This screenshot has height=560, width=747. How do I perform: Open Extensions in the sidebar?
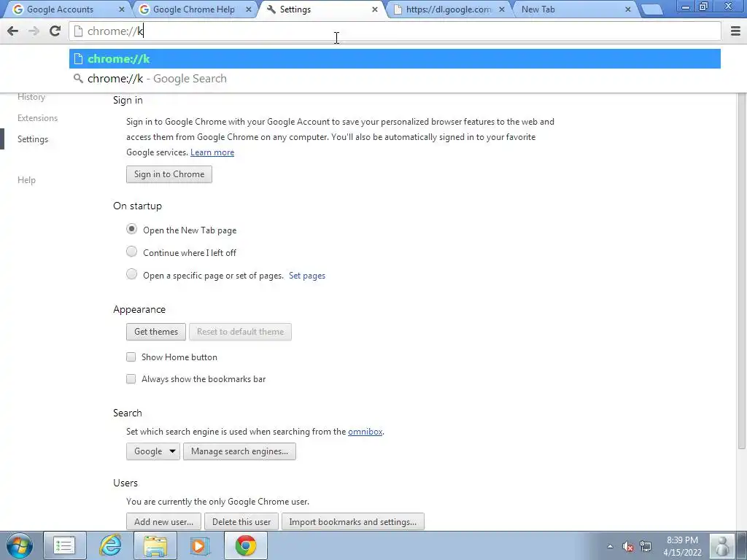click(x=38, y=118)
